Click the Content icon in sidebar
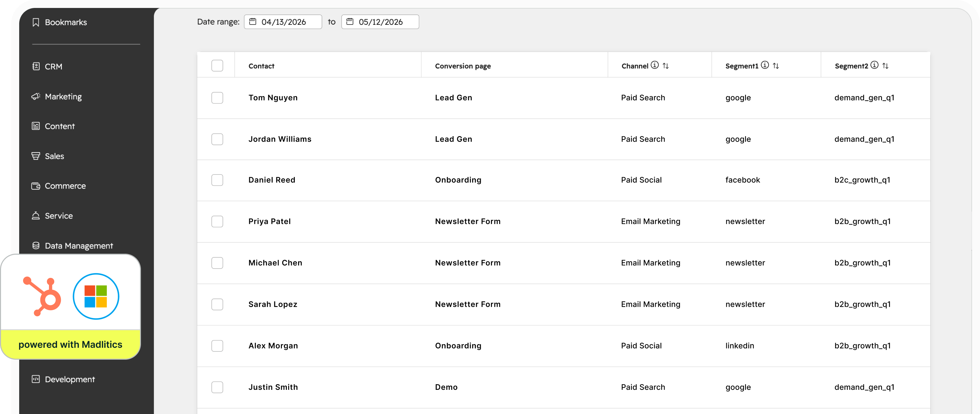The width and height of the screenshot is (980, 414). [x=36, y=126]
